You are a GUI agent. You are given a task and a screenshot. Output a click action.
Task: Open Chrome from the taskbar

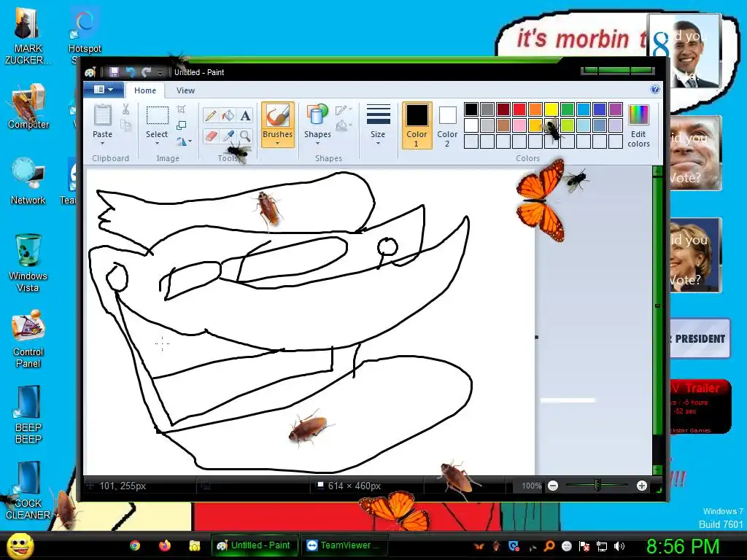point(135,545)
